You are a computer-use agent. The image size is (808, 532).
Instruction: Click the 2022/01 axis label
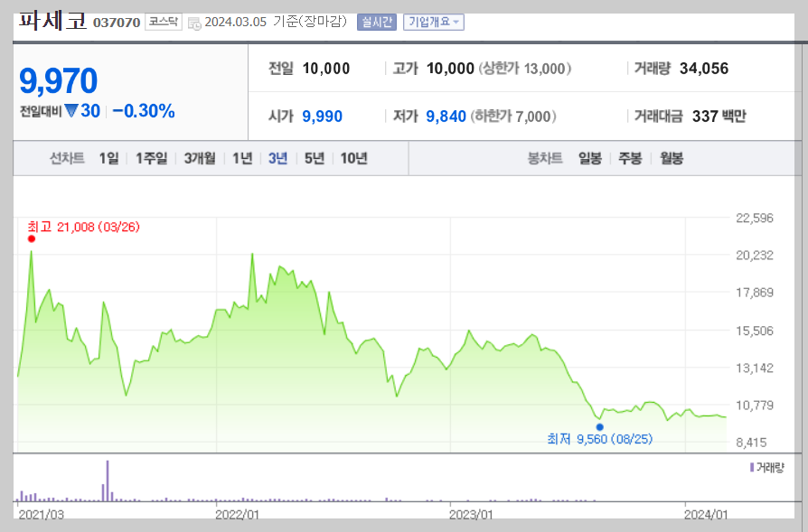point(237,515)
